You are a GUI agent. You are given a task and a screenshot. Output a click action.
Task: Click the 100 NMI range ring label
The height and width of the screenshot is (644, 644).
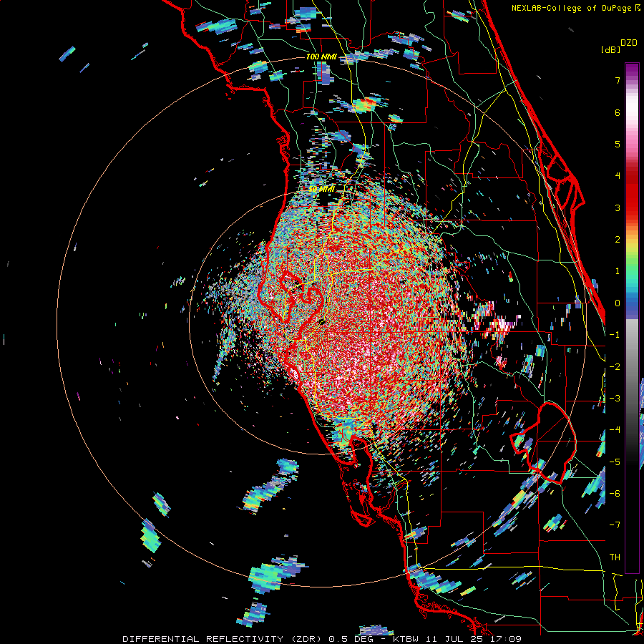point(321,57)
